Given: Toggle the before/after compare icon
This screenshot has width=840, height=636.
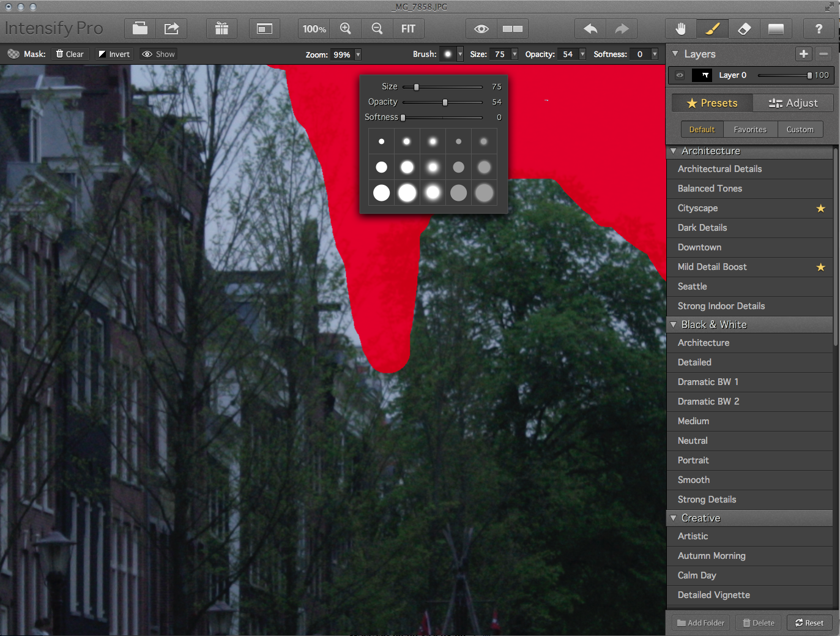Looking at the screenshot, I should pos(513,28).
